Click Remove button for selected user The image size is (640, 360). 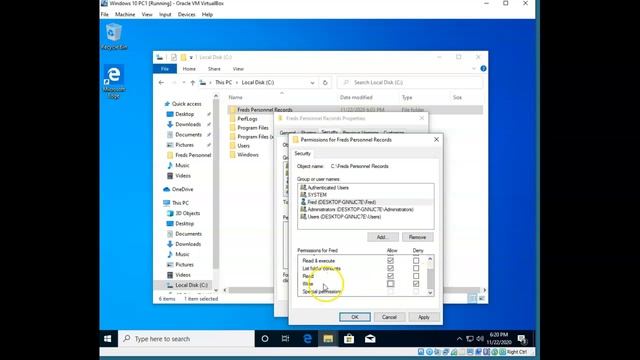tap(418, 237)
